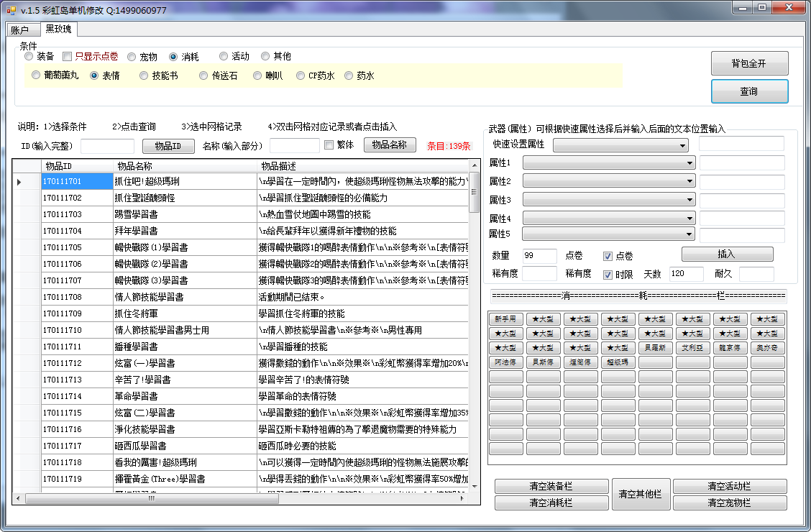Click the 物品ID search button
The height and width of the screenshot is (532, 811).
click(x=168, y=147)
